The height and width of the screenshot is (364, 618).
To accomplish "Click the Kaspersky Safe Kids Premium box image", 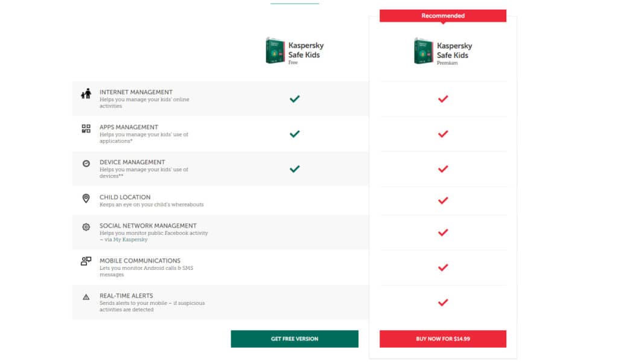I will [423, 51].
